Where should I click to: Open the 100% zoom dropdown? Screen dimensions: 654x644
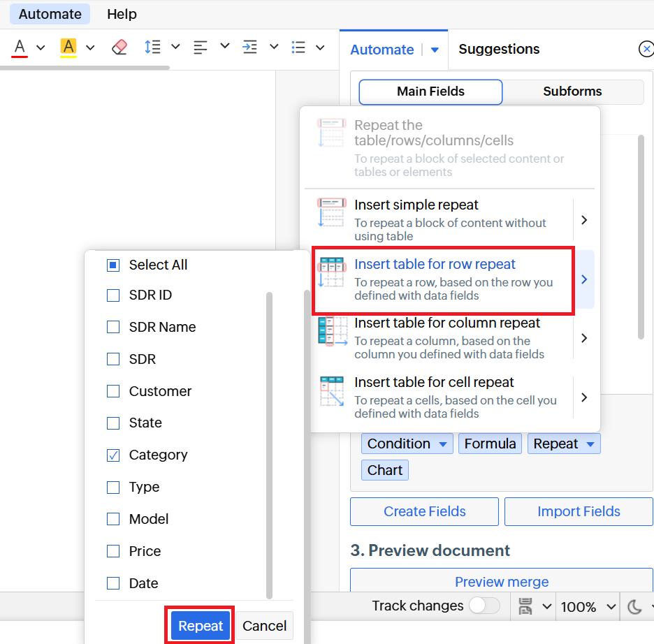pyautogui.click(x=588, y=606)
